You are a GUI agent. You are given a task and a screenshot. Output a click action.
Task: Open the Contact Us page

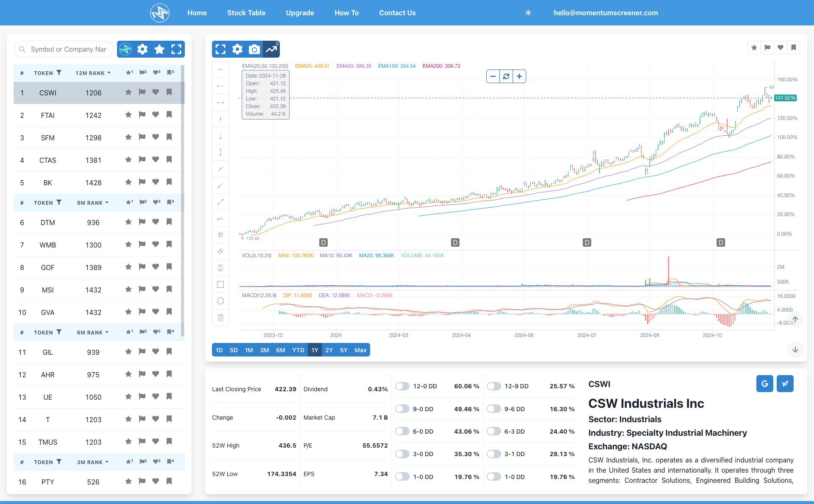[397, 13]
